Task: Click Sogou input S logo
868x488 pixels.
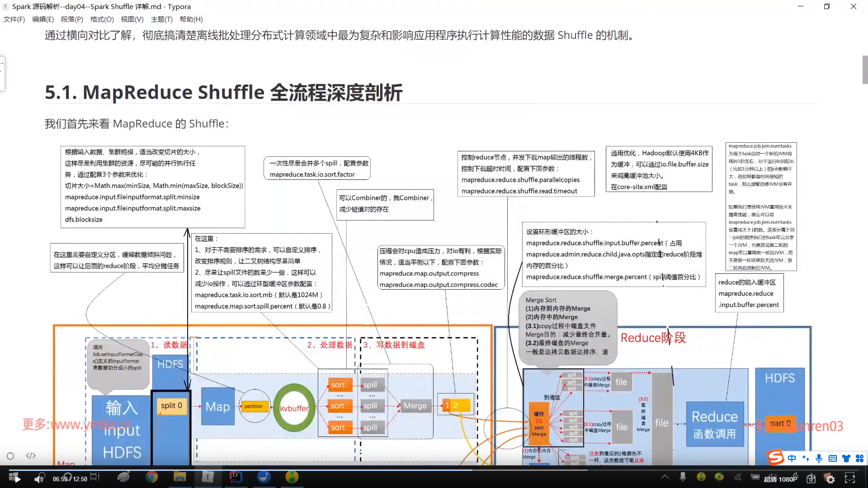Action: [x=775, y=458]
